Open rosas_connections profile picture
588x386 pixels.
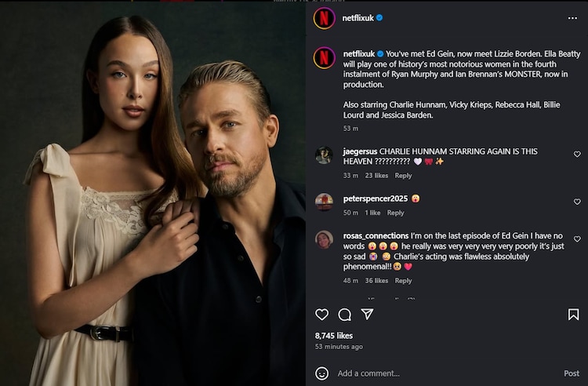pyautogui.click(x=324, y=239)
